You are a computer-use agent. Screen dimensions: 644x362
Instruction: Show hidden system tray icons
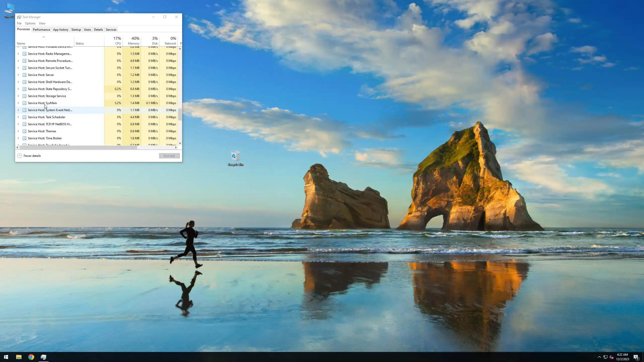point(599,357)
